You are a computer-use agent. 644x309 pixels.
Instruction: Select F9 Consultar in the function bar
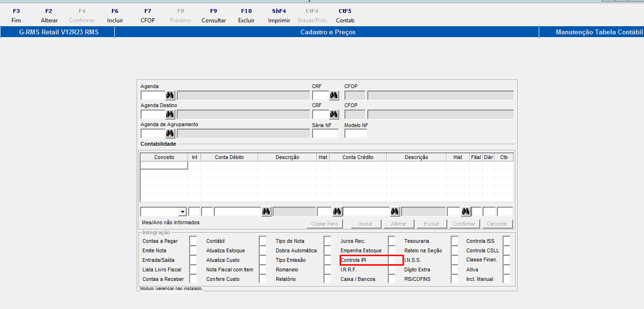point(213,16)
